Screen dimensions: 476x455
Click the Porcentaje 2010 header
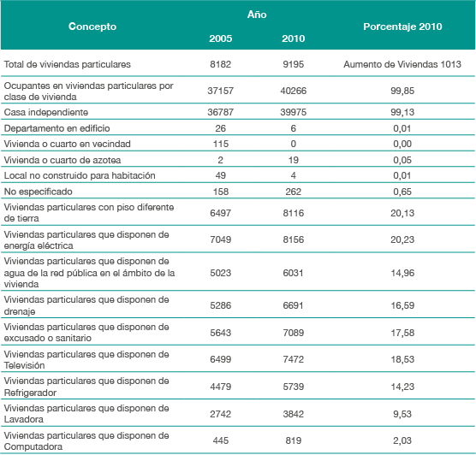[402, 27]
